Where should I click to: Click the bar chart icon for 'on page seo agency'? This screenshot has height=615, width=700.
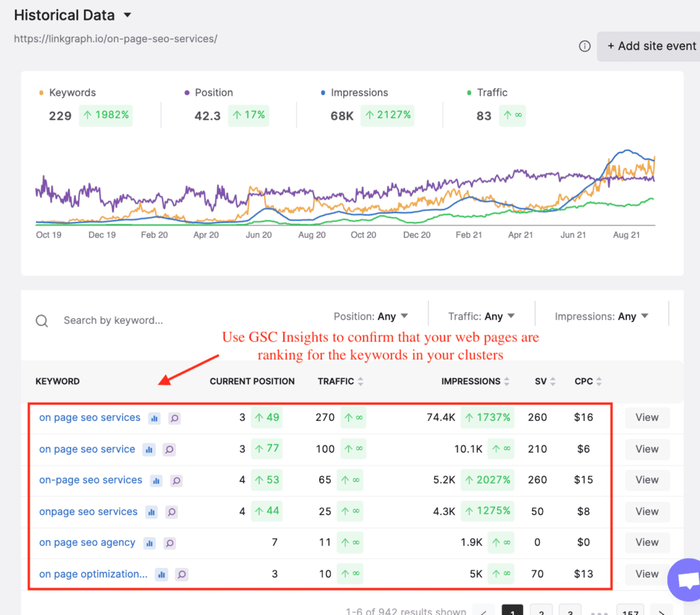click(x=150, y=542)
